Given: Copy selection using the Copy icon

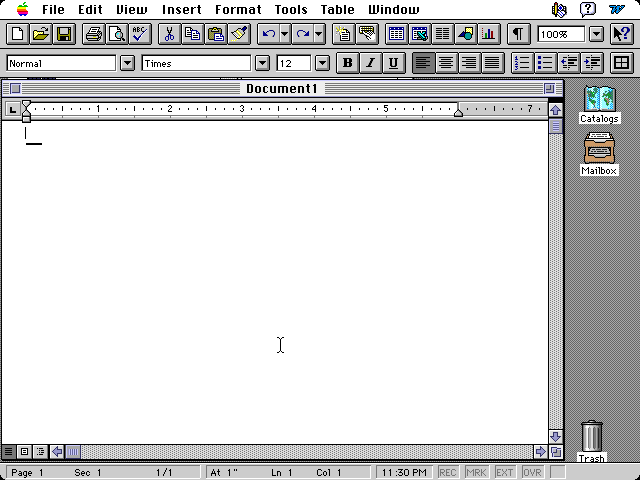Looking at the screenshot, I should (193, 34).
